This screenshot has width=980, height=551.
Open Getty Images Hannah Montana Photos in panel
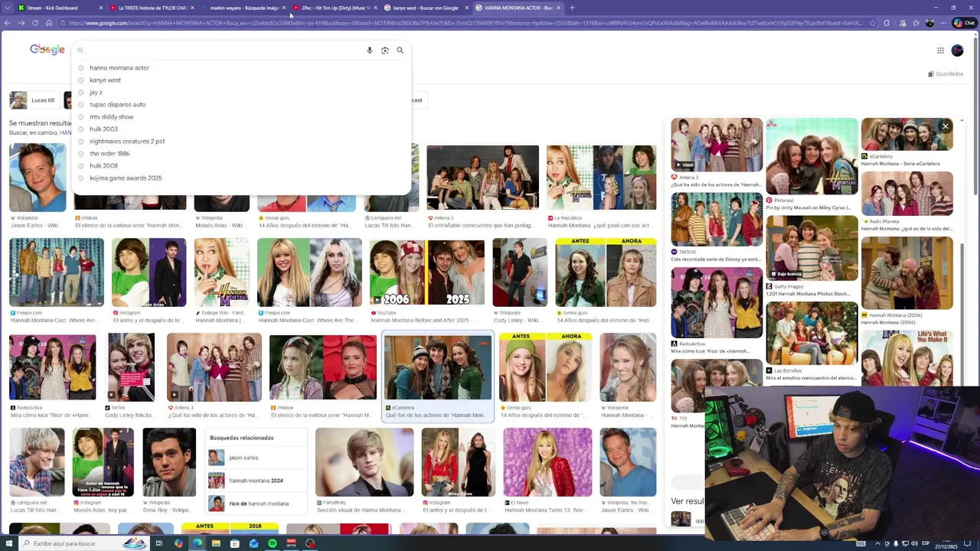(812, 246)
